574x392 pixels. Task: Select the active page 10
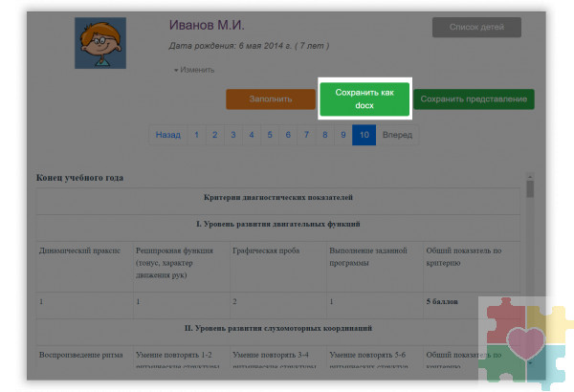pyautogui.click(x=364, y=136)
